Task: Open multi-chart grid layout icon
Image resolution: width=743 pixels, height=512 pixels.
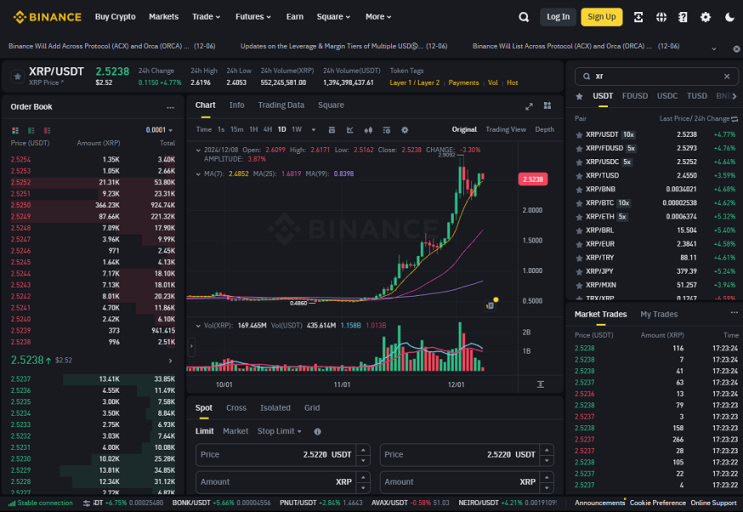Action: pos(547,106)
